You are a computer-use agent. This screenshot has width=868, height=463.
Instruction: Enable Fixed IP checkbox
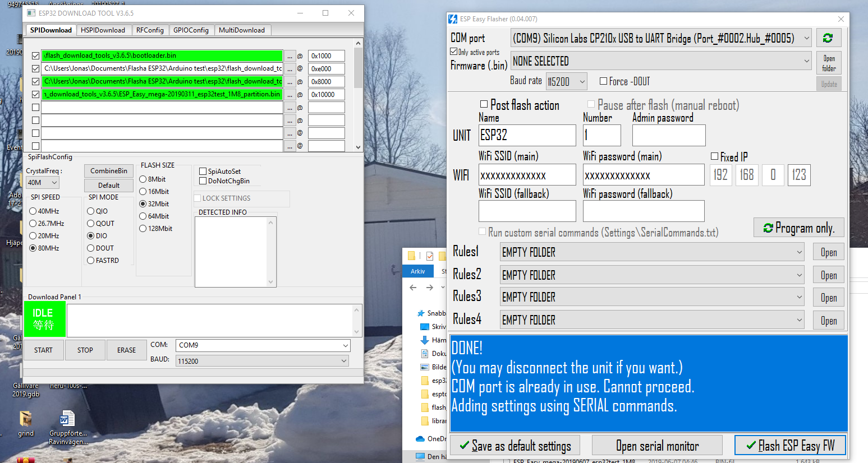coord(715,156)
